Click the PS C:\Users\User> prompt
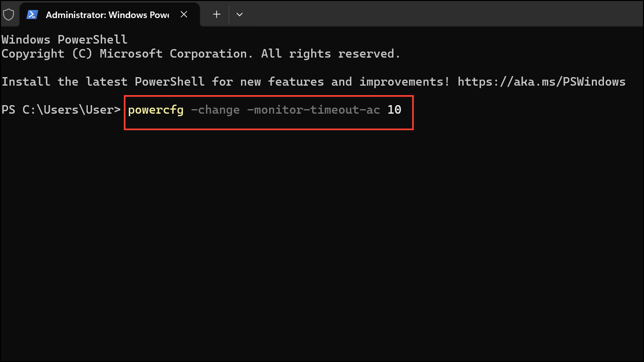The width and height of the screenshot is (644, 362). (x=61, y=110)
